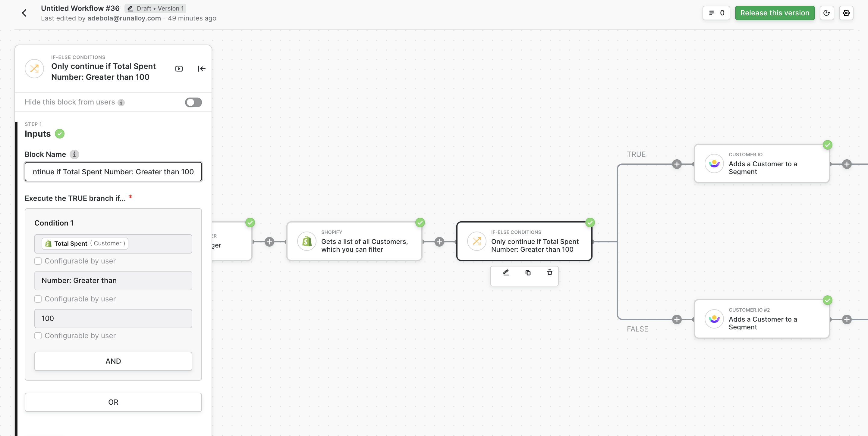Click the value field containing 100
Image resolution: width=868 pixels, height=436 pixels.
click(113, 319)
